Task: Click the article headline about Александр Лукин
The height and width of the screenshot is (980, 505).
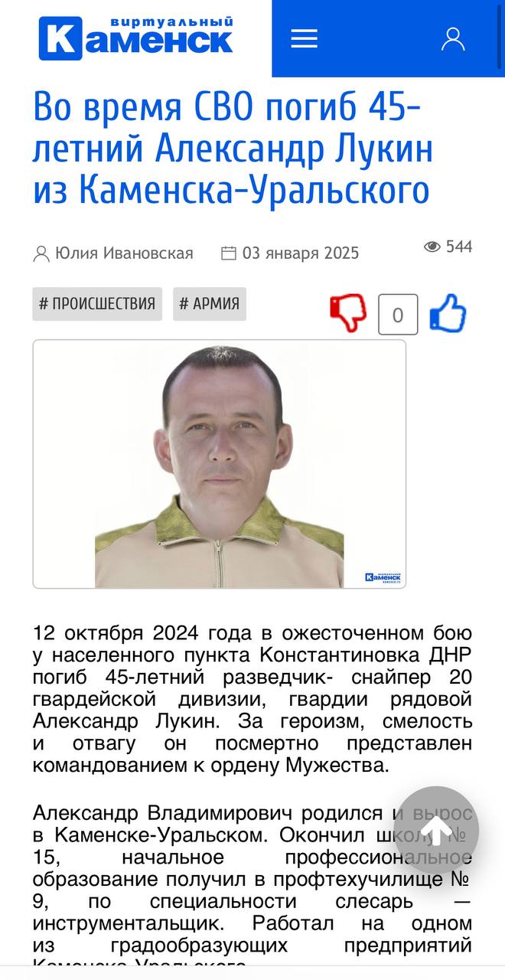Action: point(233,149)
